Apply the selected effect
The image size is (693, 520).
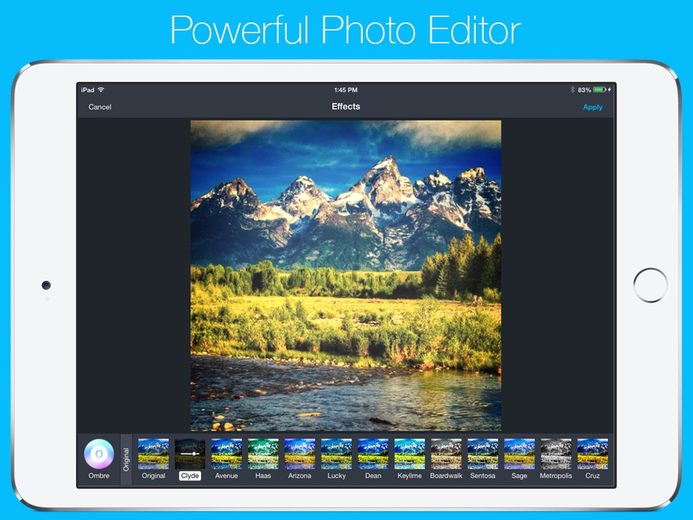point(593,107)
